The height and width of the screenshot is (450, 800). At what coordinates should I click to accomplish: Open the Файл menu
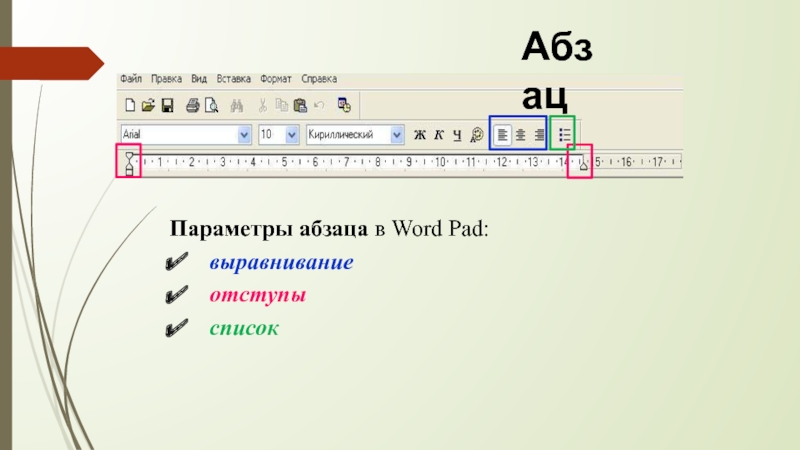130,78
